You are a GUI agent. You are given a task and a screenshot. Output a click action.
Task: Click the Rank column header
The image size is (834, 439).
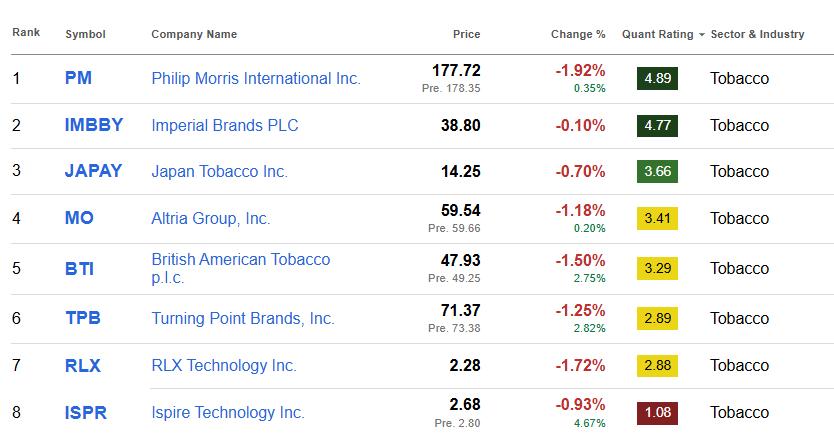tap(26, 33)
